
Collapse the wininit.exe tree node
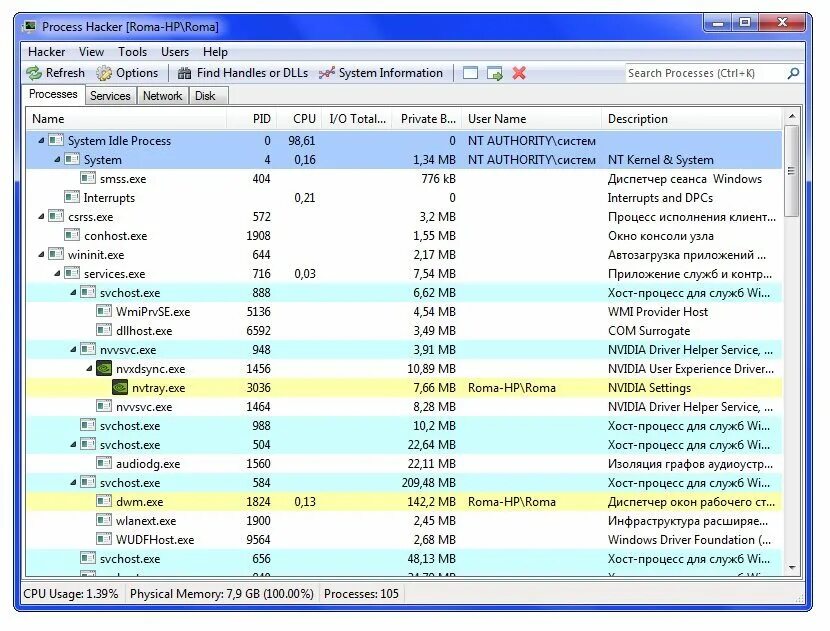tap(41, 255)
